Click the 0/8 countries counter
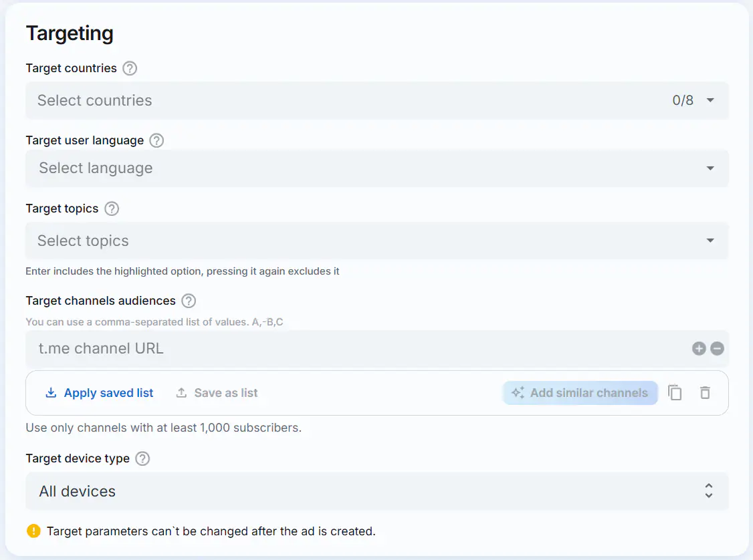 click(x=683, y=100)
